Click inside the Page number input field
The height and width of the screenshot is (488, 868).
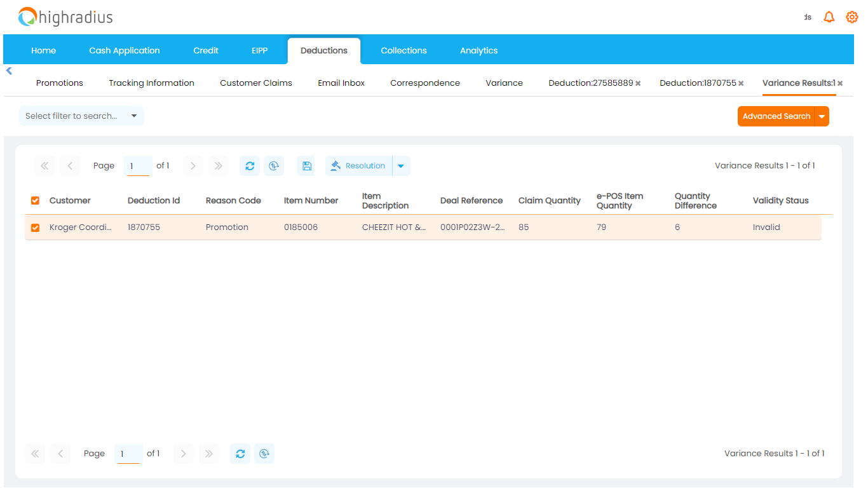137,165
